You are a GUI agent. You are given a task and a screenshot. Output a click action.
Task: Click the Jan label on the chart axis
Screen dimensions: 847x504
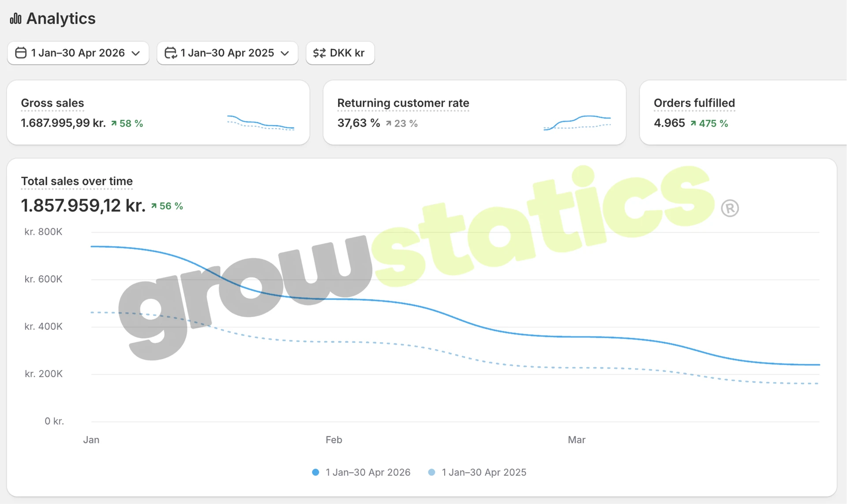91,440
